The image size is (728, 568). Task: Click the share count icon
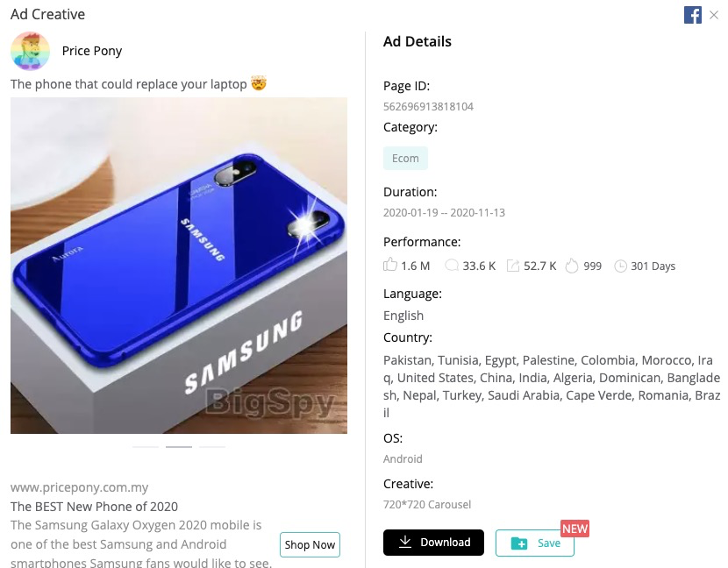pos(512,266)
